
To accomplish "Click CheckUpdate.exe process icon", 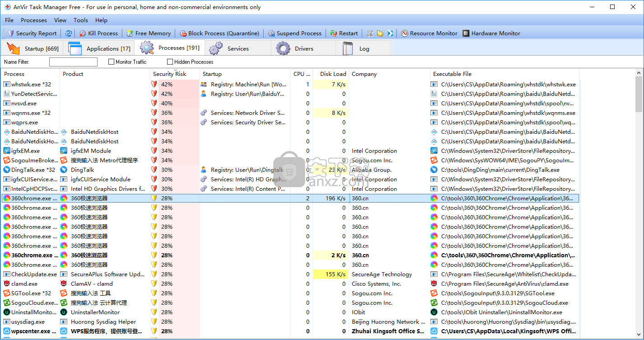I will [7, 274].
